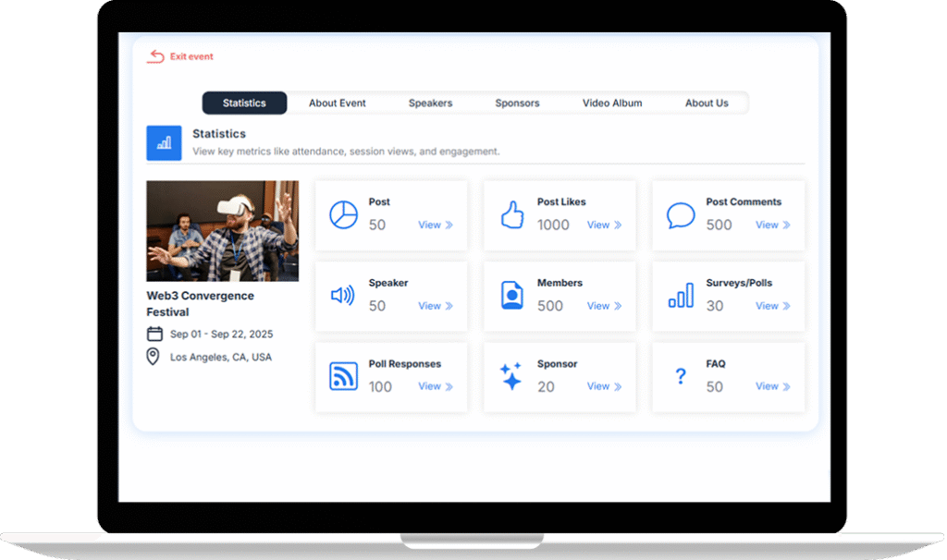This screenshot has width=947, height=560.
Task: Switch to the About Event tab
Action: pos(337,103)
